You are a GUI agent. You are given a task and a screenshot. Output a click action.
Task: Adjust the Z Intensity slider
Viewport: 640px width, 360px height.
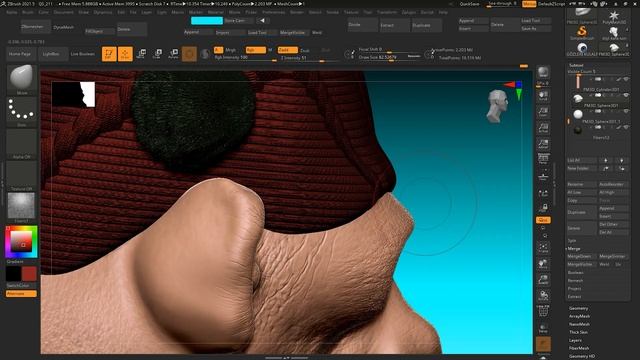click(x=309, y=58)
